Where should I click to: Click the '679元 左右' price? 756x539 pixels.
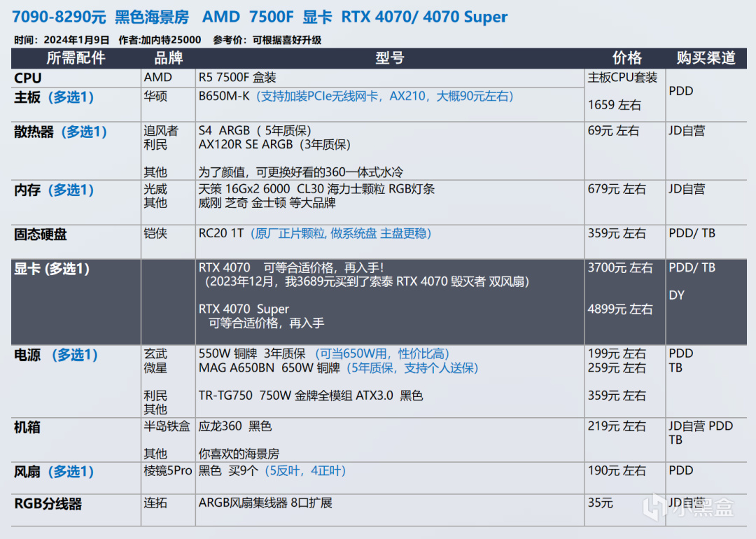coord(617,189)
